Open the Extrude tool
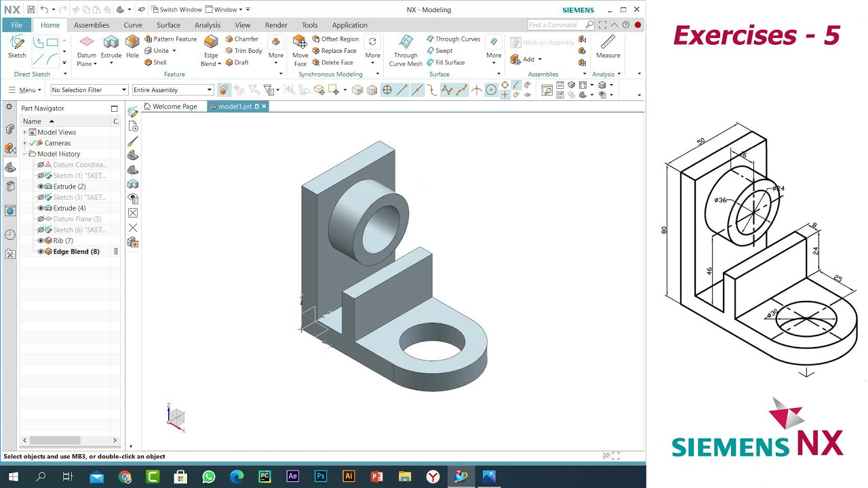Screen dimensions: 868x488 tap(111, 47)
